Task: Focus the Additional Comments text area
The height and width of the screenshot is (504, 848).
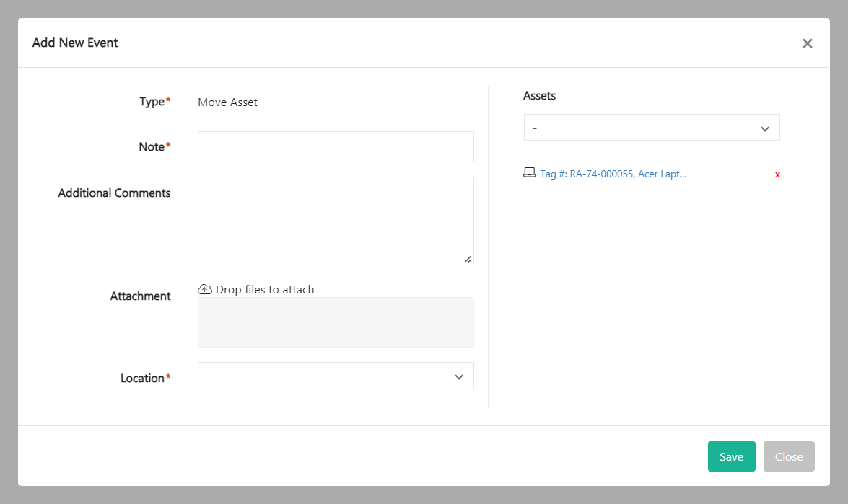Action: click(336, 221)
